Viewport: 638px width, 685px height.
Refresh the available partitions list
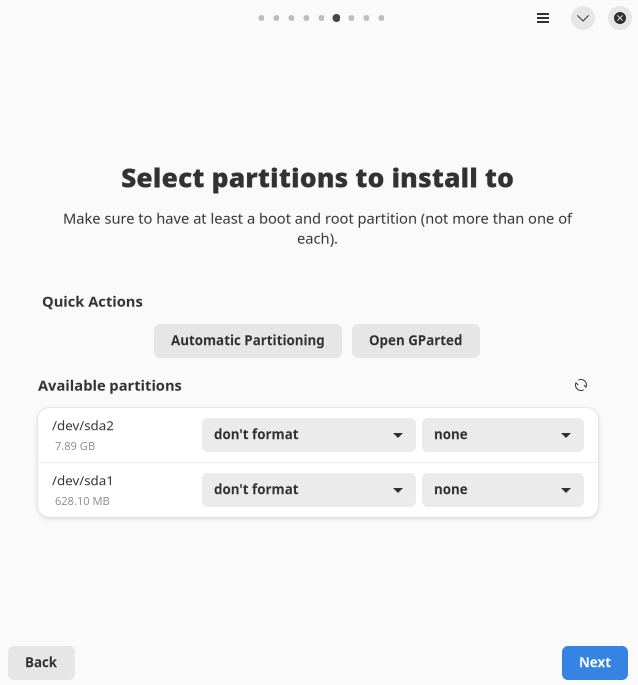(x=581, y=385)
